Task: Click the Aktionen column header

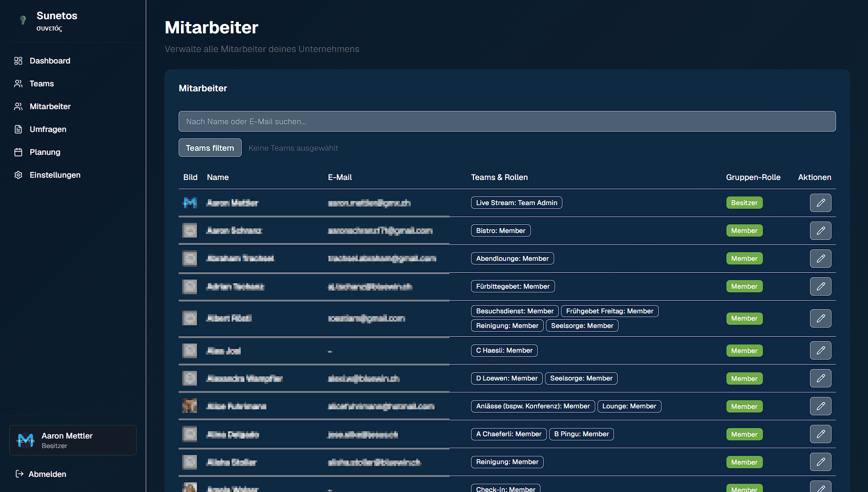Action: [815, 177]
